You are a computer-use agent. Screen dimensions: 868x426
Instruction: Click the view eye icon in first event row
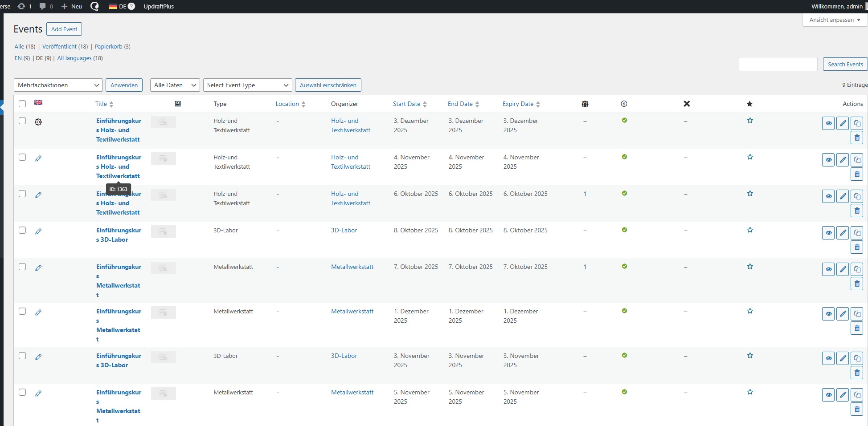point(828,123)
